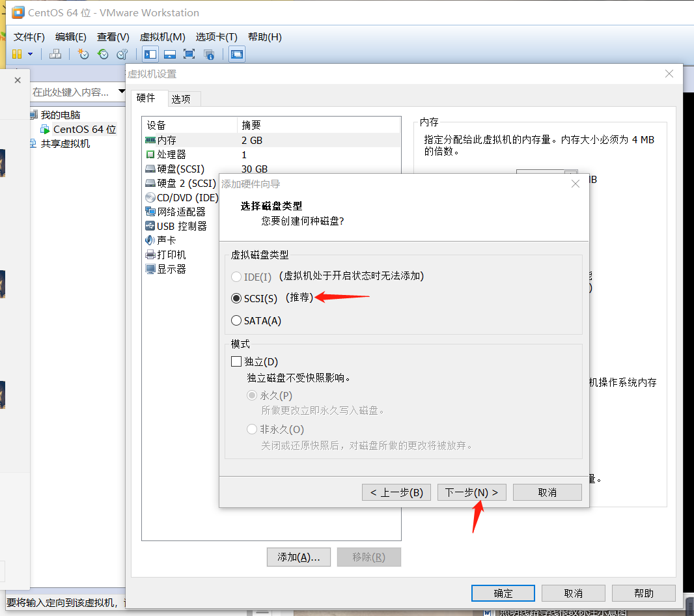Viewport: 694px width, 616px height.
Task: Select the SCSI(S) recommended radio button
Action: [236, 298]
